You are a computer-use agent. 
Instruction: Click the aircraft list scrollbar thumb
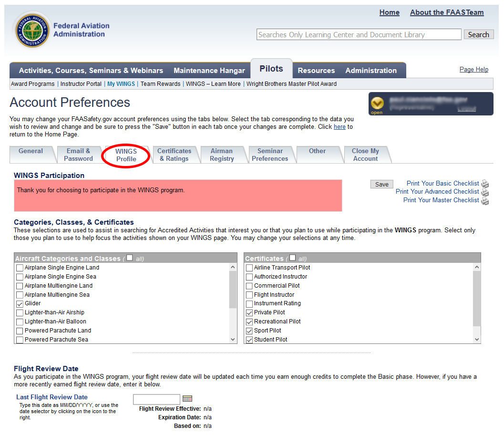point(233,290)
